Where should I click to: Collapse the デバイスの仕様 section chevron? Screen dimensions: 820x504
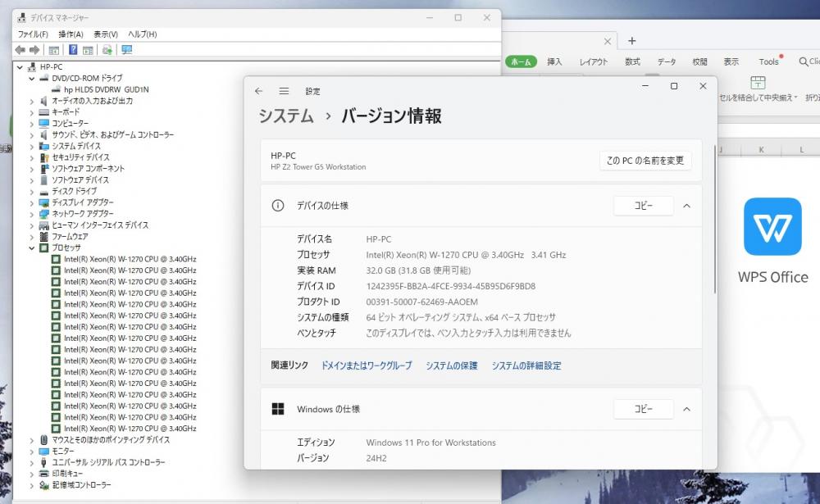[x=686, y=206]
